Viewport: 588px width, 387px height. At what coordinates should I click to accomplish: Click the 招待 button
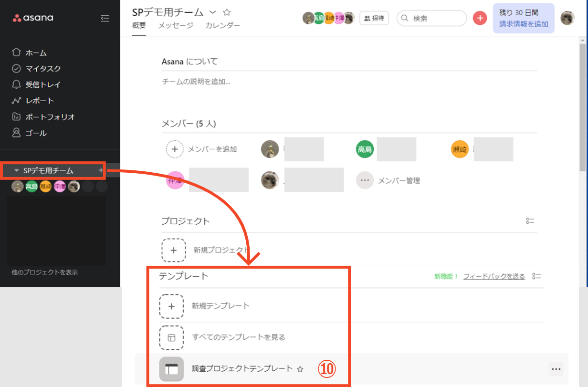click(x=374, y=18)
